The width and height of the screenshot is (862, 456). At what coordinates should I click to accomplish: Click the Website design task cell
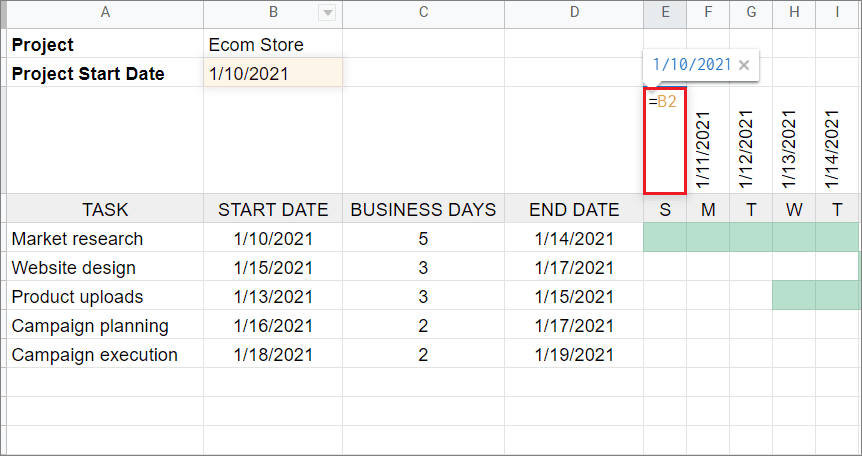[105, 267]
